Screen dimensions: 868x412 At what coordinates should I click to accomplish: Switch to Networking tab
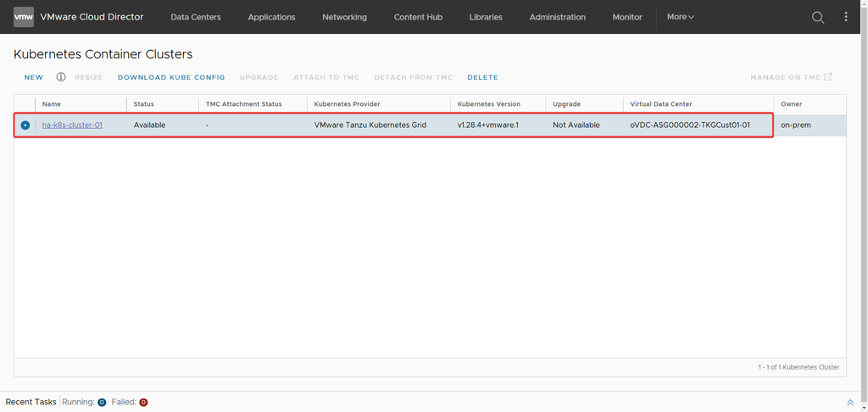[x=344, y=17]
